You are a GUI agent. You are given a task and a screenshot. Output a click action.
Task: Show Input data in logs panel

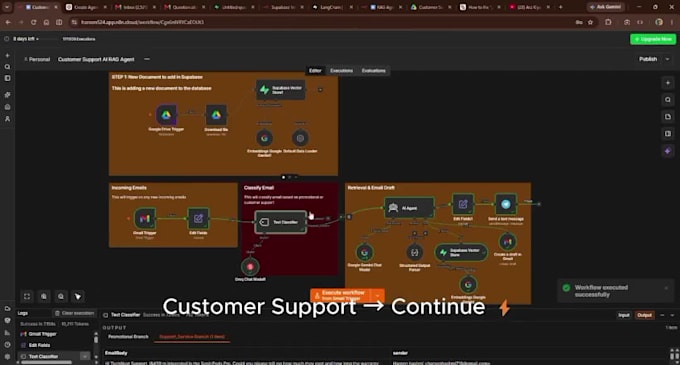click(624, 315)
